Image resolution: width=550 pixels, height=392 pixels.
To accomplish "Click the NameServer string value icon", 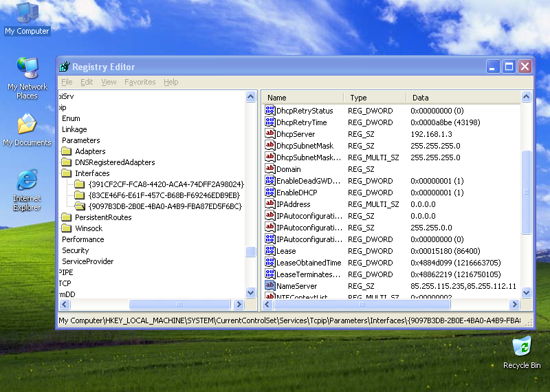I will coord(269,285).
